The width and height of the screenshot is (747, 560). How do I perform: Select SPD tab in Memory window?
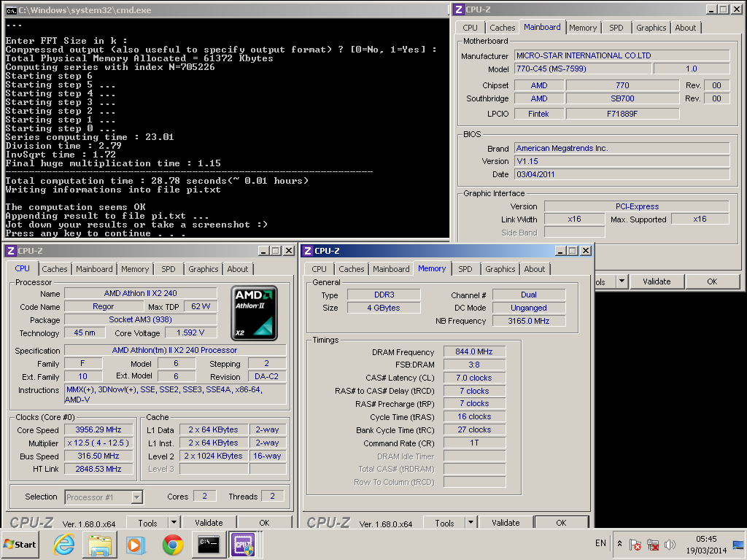[x=465, y=269]
